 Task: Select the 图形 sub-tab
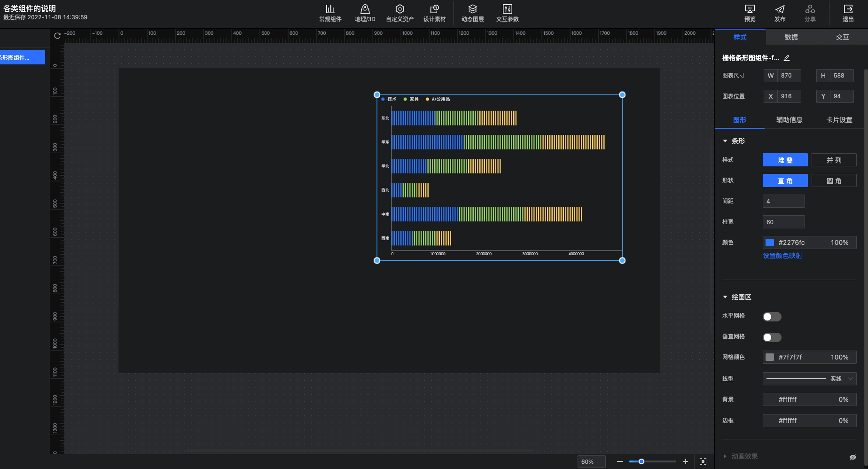740,120
